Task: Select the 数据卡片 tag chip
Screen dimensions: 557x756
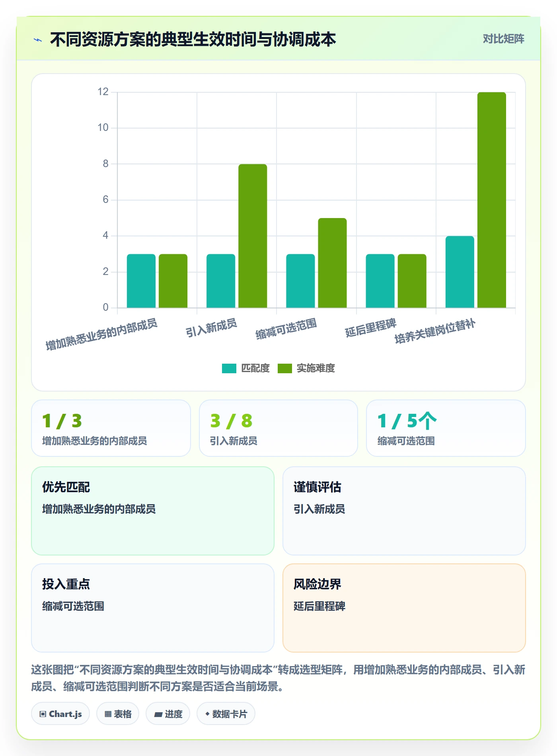Action: point(226,714)
